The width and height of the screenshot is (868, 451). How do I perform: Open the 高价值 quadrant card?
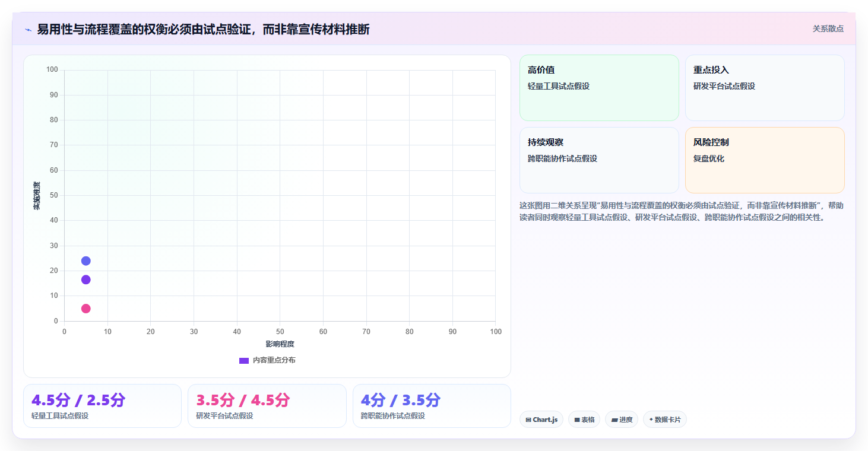(599, 88)
